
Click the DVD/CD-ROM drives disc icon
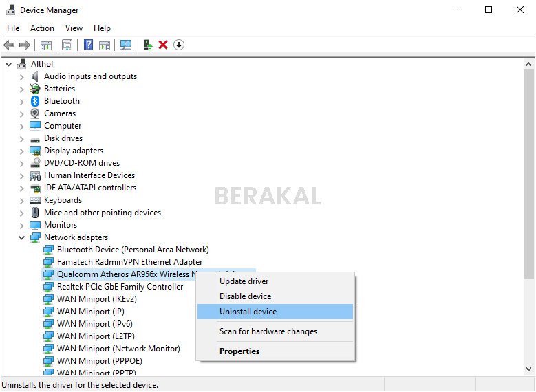35,163
